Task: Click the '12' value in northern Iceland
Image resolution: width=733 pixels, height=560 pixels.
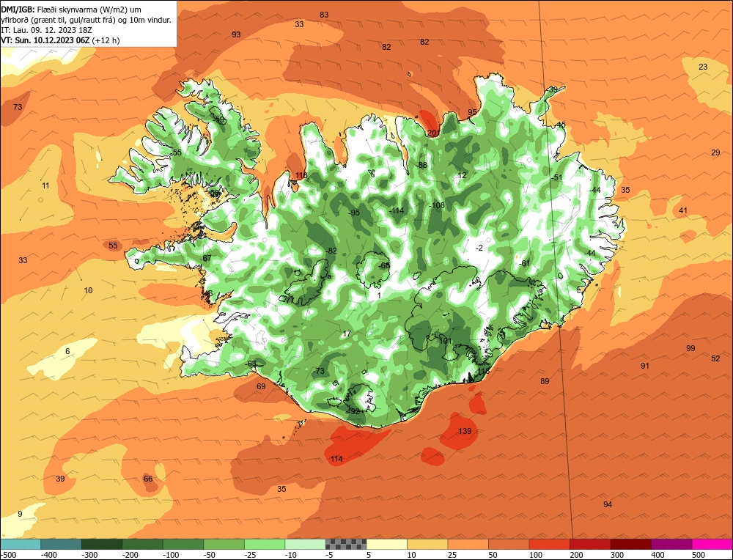Action: (x=463, y=175)
